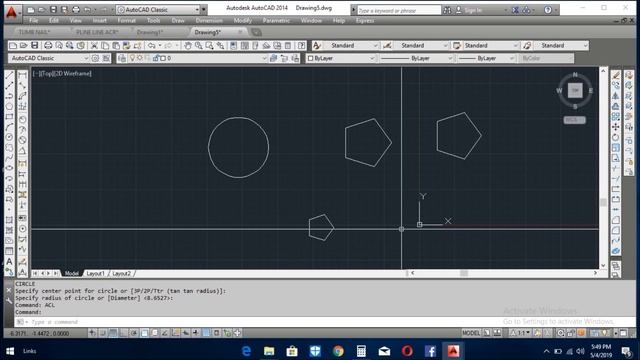
Task: Open the multileader style Standard dropdown
Action: click(561, 45)
